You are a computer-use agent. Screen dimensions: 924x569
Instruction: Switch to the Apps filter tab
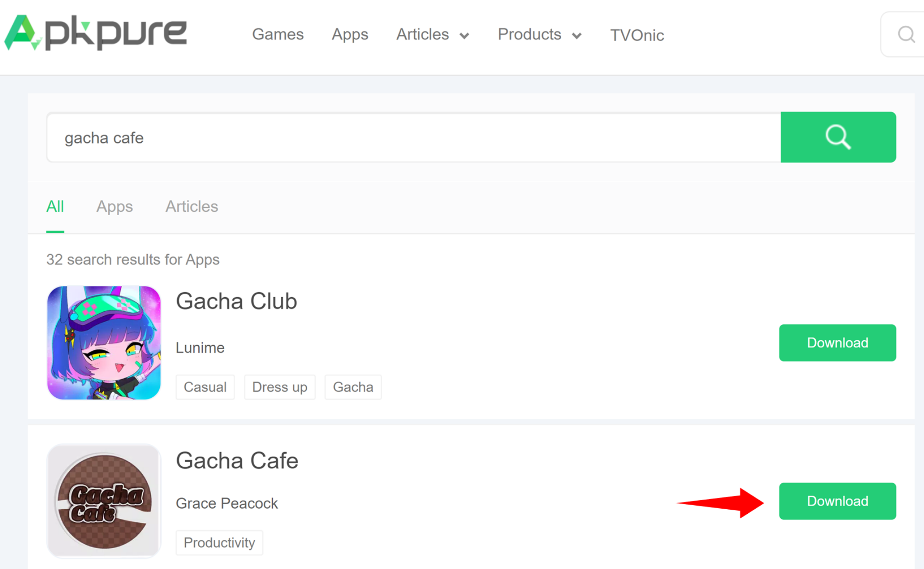pos(114,207)
